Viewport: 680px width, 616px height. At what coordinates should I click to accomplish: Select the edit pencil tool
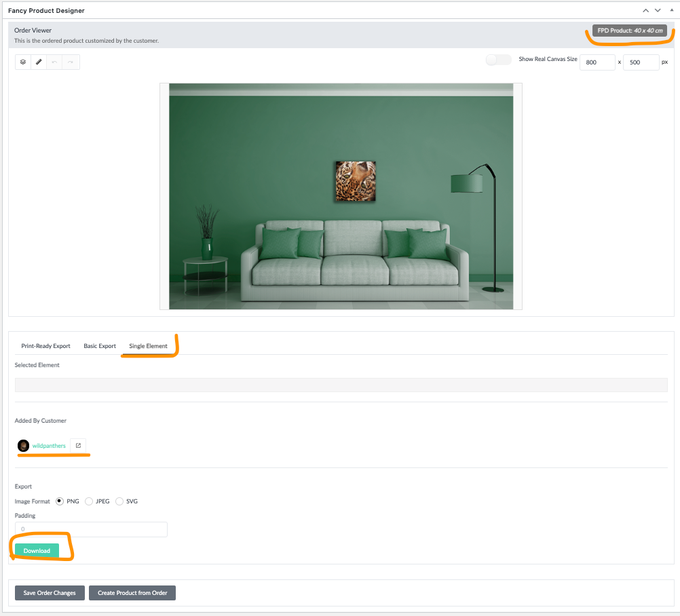(x=39, y=62)
